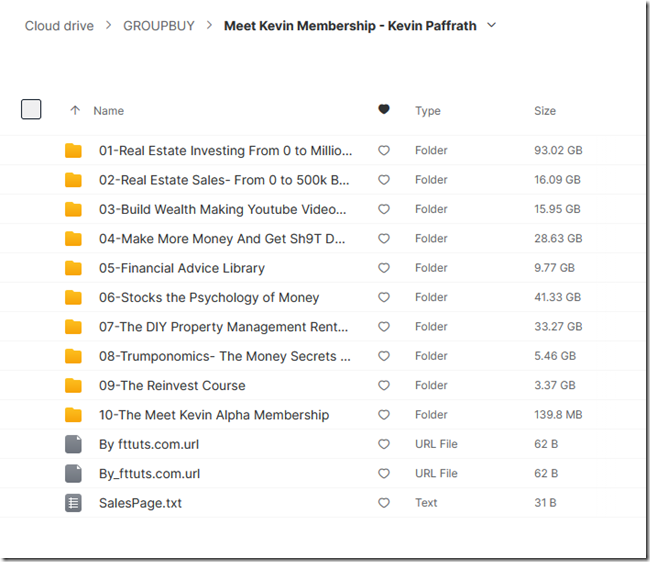
Task: Open folder icon for 02-Real Estate Sales
Action: coord(73,180)
